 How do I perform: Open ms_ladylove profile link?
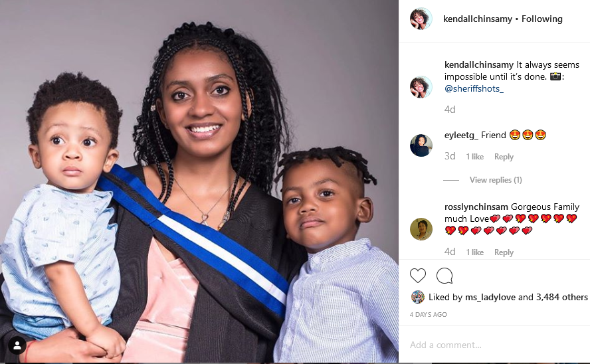point(490,298)
